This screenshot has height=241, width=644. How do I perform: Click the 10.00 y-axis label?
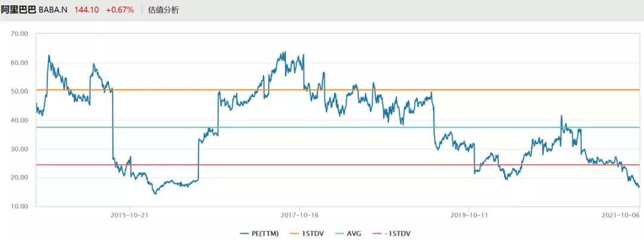20,206
